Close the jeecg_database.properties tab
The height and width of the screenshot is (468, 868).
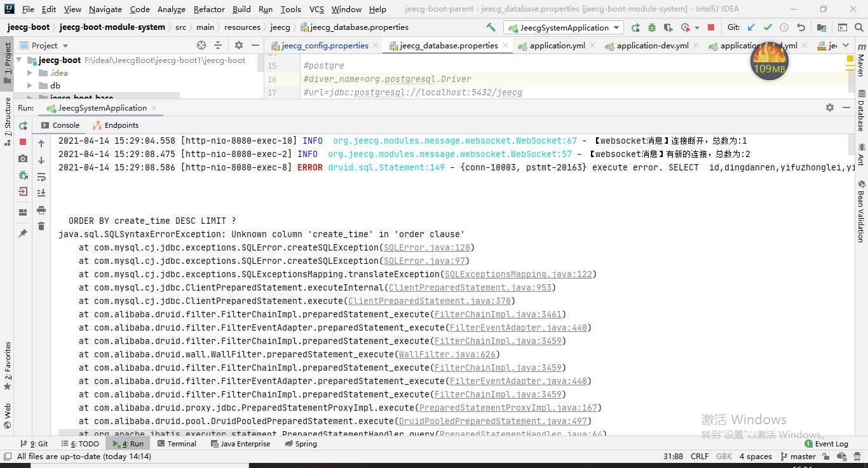point(505,46)
